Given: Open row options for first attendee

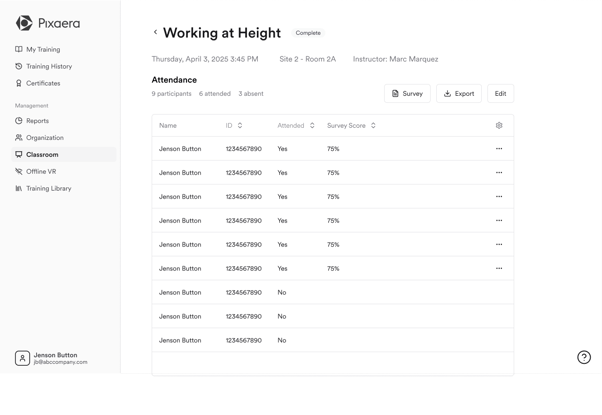Looking at the screenshot, I should (499, 149).
